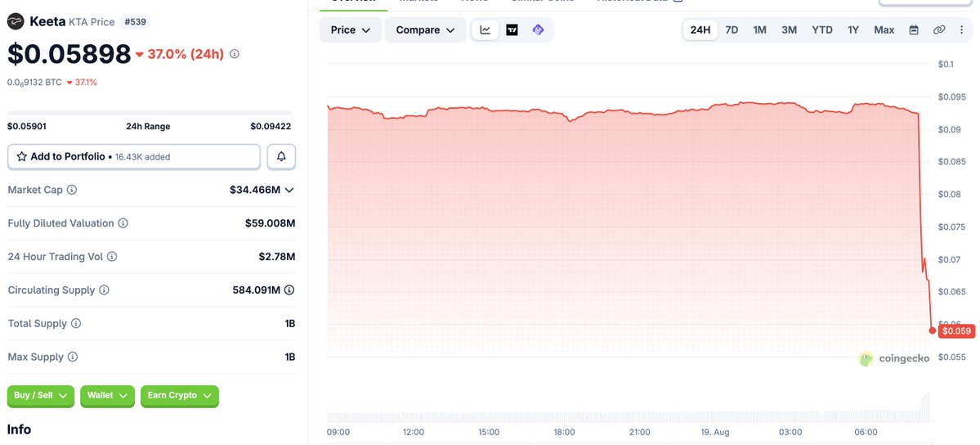This screenshot has width=980, height=445.
Task: Click the $59.008M valuation value
Action: coord(270,223)
